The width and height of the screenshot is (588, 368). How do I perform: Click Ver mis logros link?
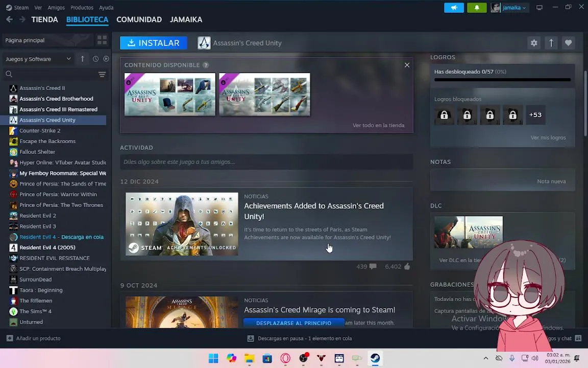click(548, 137)
